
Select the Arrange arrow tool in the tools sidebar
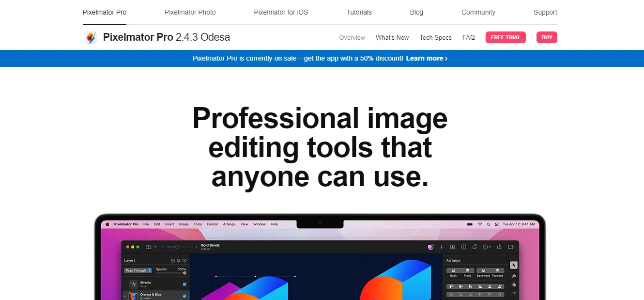pyautogui.click(x=514, y=265)
